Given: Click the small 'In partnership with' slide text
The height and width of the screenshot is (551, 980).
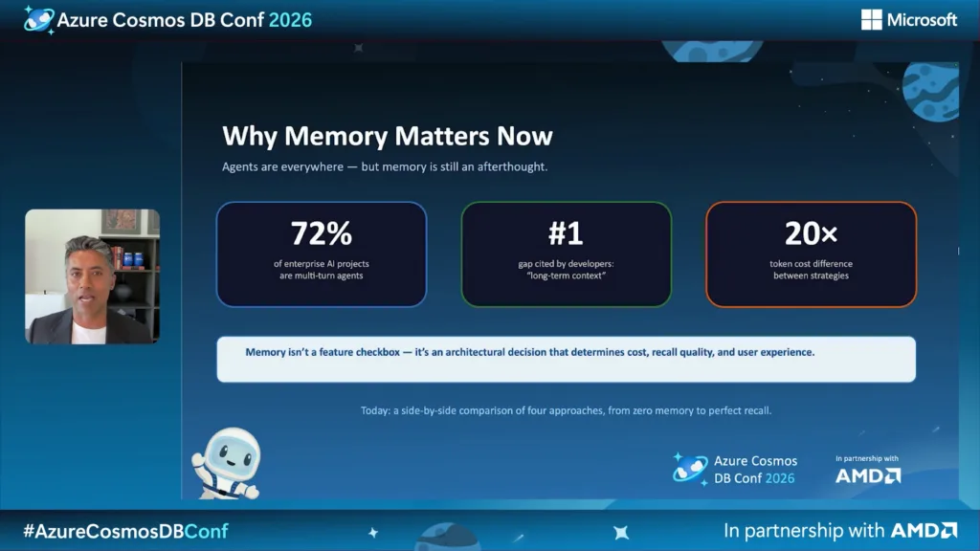Looking at the screenshot, I should tap(867, 458).
